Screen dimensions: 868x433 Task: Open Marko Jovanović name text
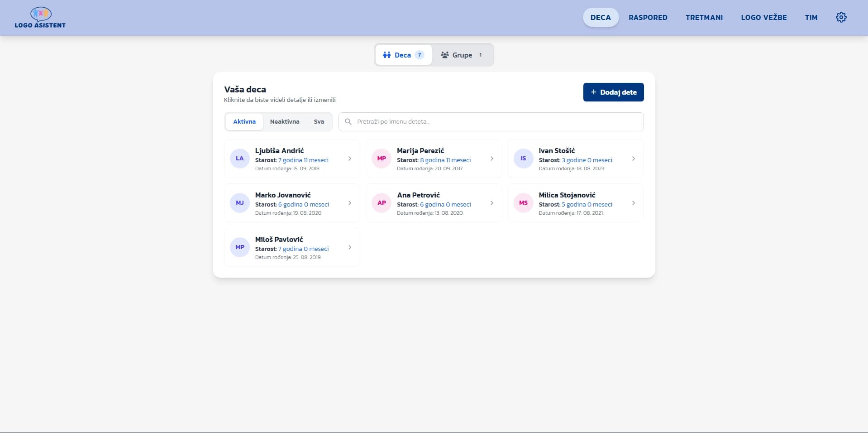[283, 195]
